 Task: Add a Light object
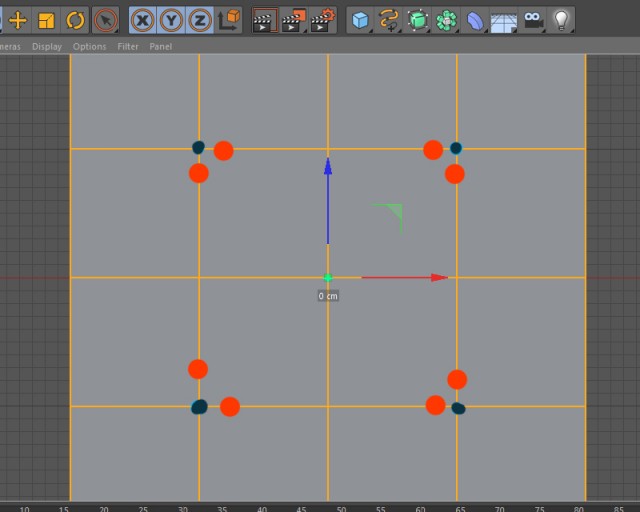tap(561, 20)
